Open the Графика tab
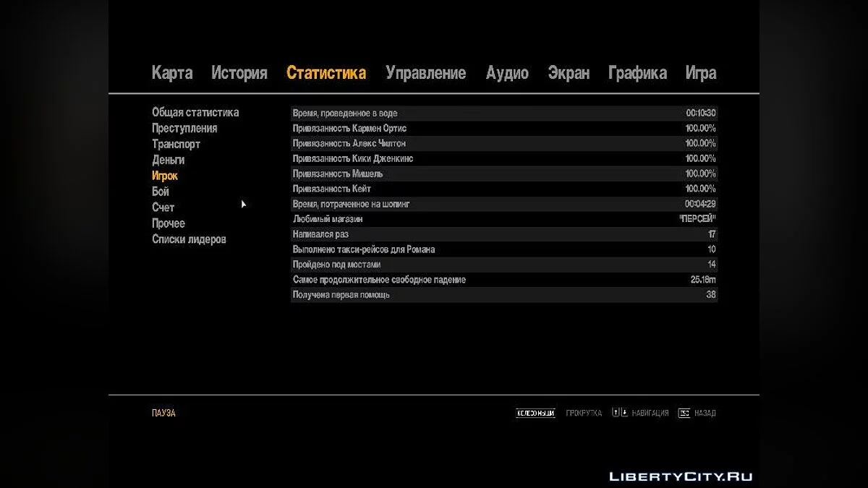The height and width of the screenshot is (488, 868). point(637,73)
